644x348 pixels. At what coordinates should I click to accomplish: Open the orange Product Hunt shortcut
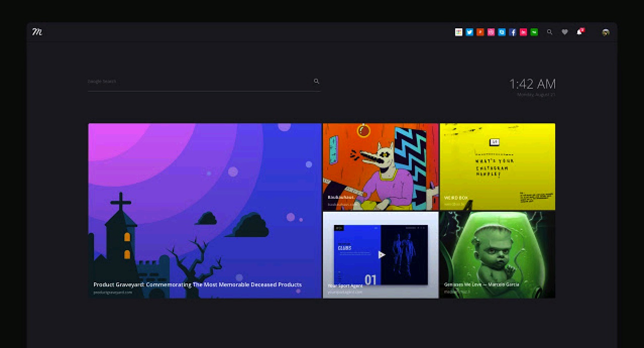[x=480, y=32]
